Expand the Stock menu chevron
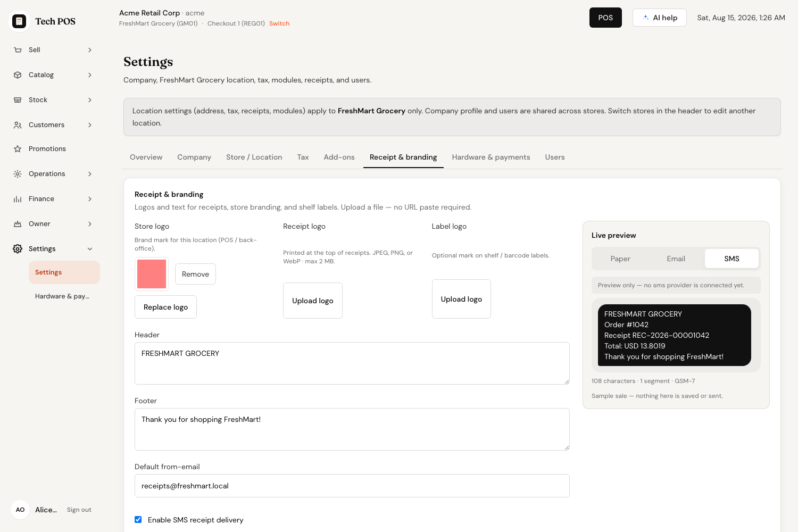The width and height of the screenshot is (798, 532). (90, 100)
